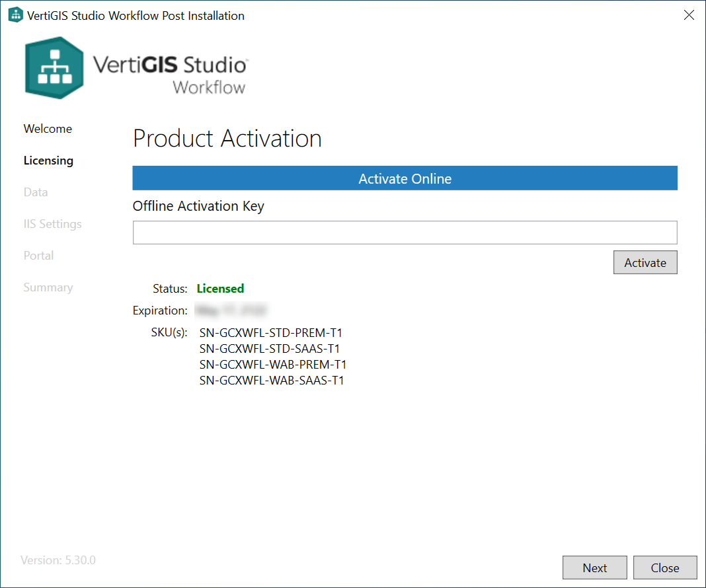Switch to the IIS Settings step
This screenshot has height=588, width=706.
point(52,224)
